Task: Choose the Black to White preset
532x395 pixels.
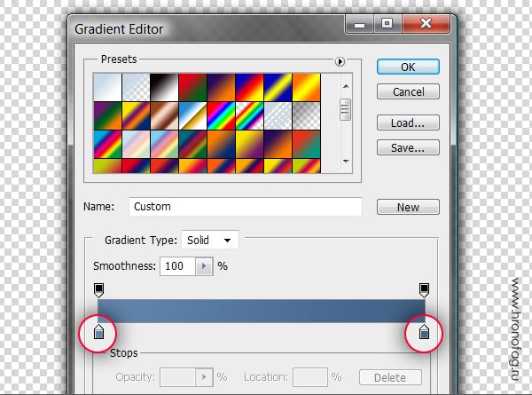Action: pos(164,87)
